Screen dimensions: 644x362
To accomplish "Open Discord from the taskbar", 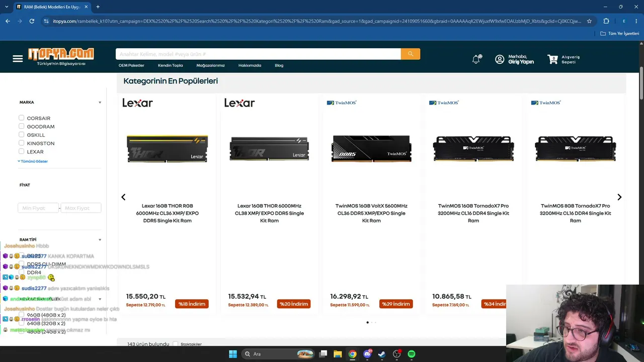I will tap(367, 354).
